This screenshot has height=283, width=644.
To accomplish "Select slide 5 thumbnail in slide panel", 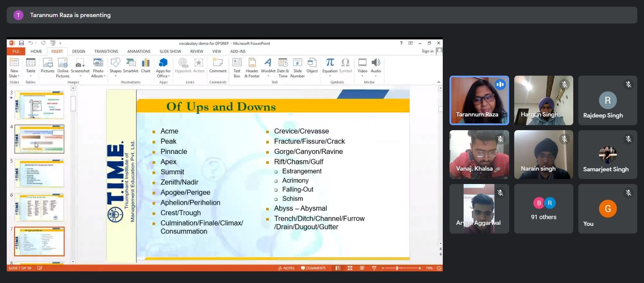I will click(x=39, y=173).
